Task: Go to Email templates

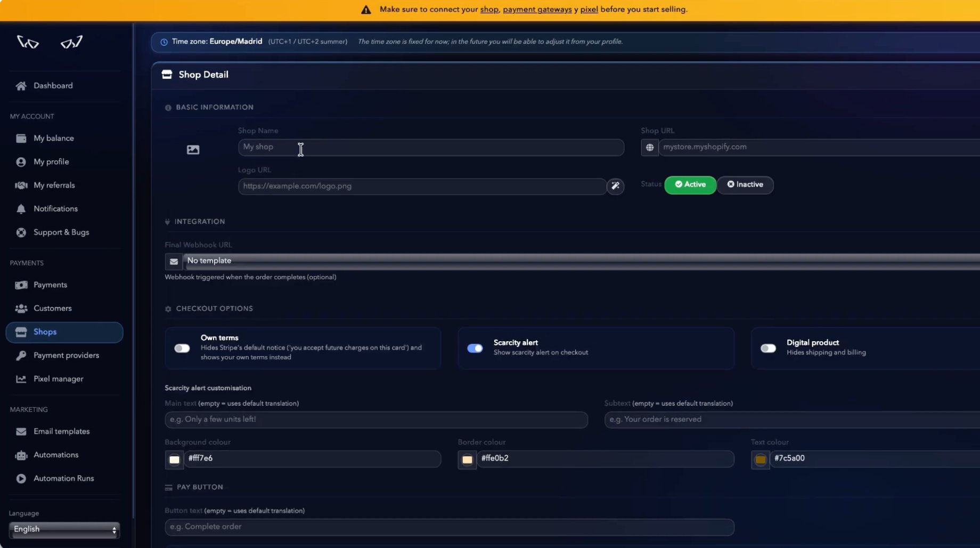Action: [62, 432]
